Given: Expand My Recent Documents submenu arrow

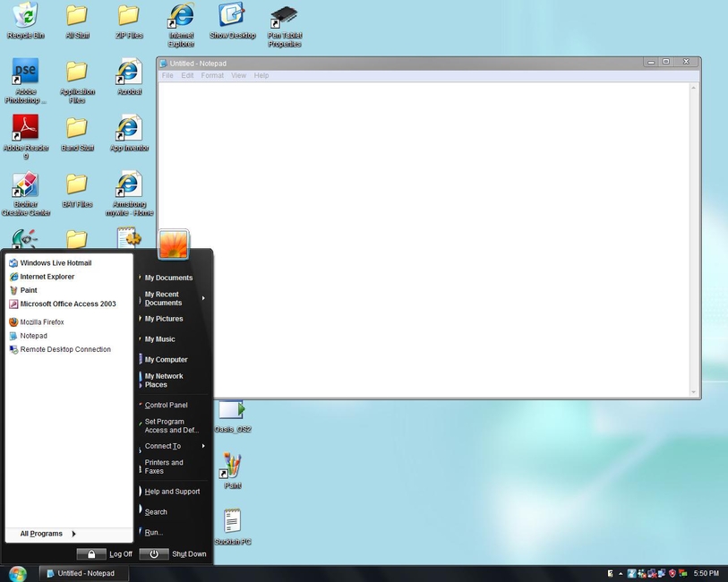Looking at the screenshot, I should 203,298.
